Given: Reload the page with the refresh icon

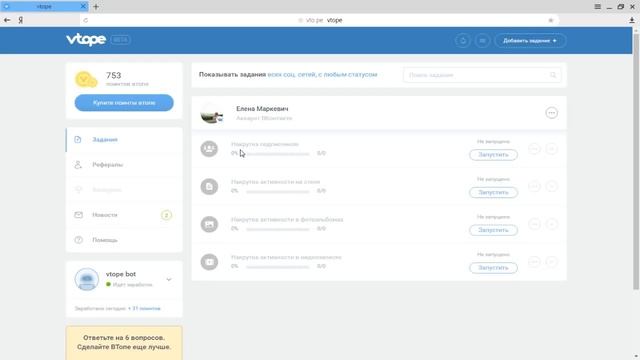Looking at the screenshot, I should [x=85, y=20].
